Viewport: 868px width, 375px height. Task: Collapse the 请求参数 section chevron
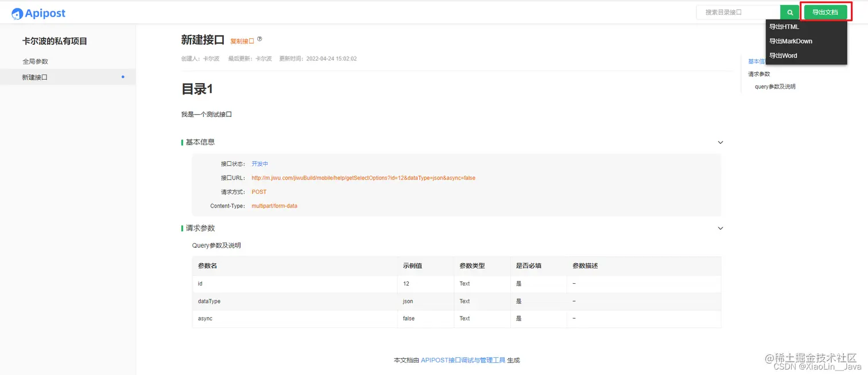(720, 228)
